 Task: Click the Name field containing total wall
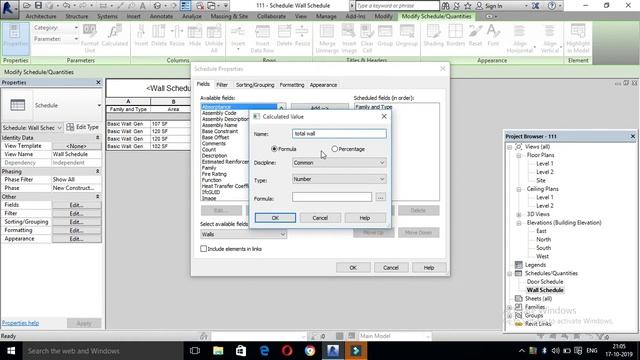tap(339, 133)
